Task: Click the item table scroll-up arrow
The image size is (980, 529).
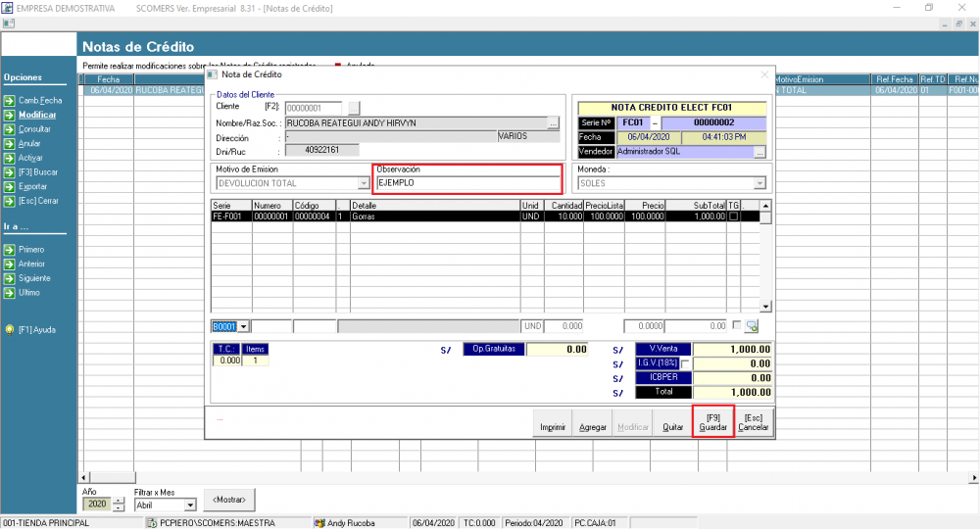Action: 765,206
